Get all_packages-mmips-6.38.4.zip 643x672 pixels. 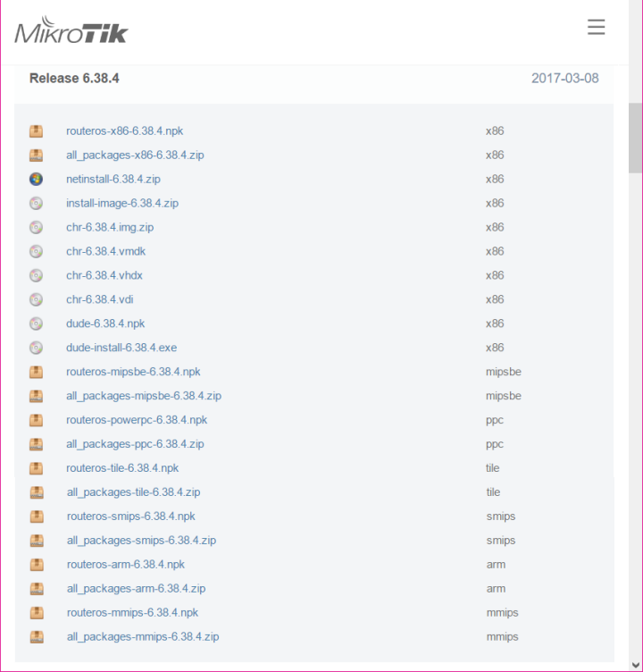coord(143,636)
